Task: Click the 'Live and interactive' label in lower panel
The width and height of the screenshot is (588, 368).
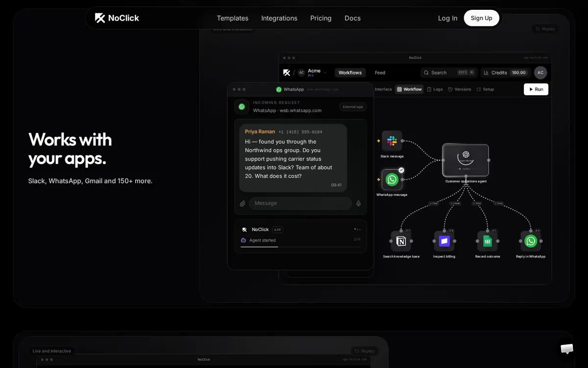Action: (x=52, y=351)
